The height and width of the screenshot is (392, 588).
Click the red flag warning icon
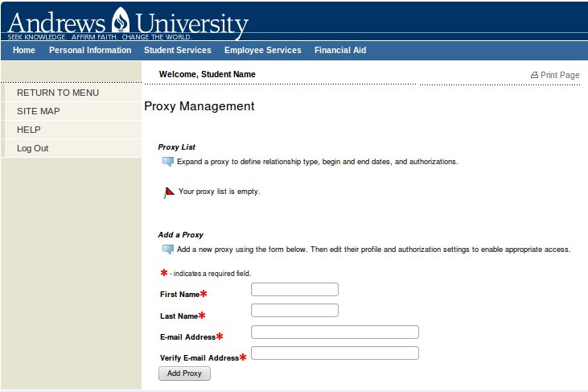pyautogui.click(x=169, y=192)
